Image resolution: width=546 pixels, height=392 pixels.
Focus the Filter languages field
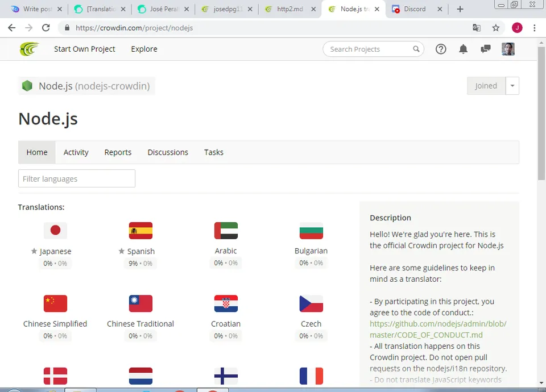pyautogui.click(x=77, y=178)
